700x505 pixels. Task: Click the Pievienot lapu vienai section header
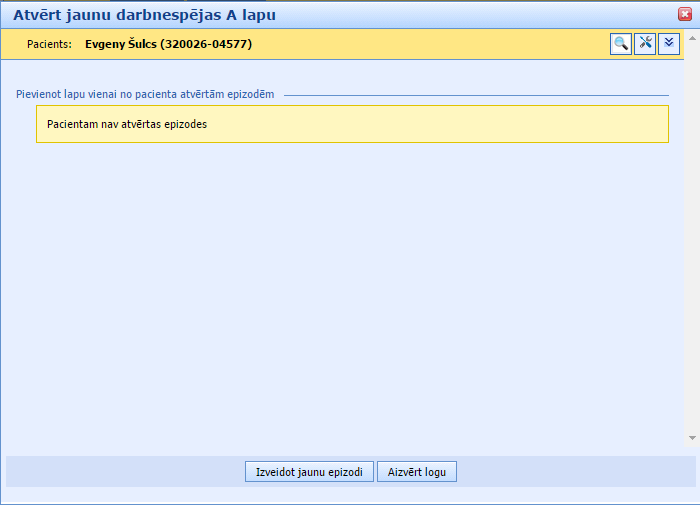pos(145,95)
